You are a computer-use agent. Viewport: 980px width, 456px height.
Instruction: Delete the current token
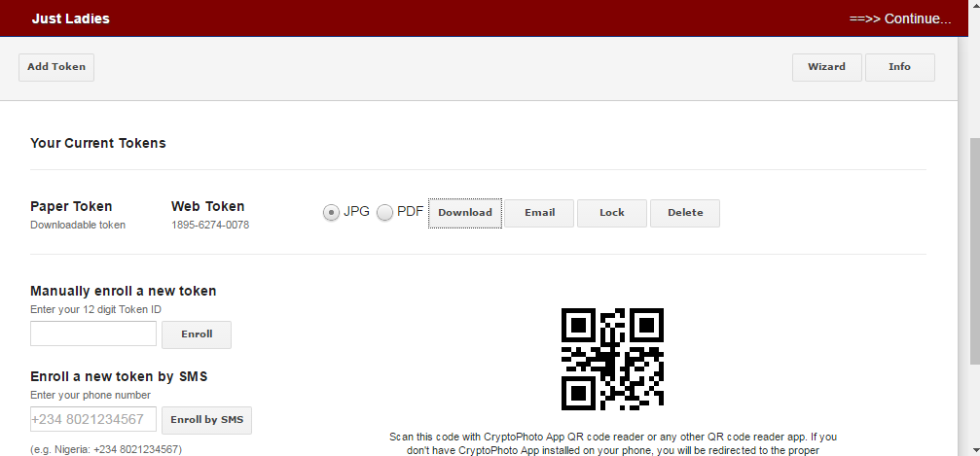click(x=685, y=213)
